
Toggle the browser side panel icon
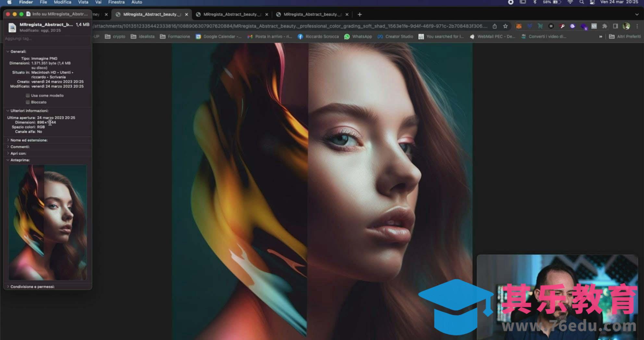(x=615, y=26)
